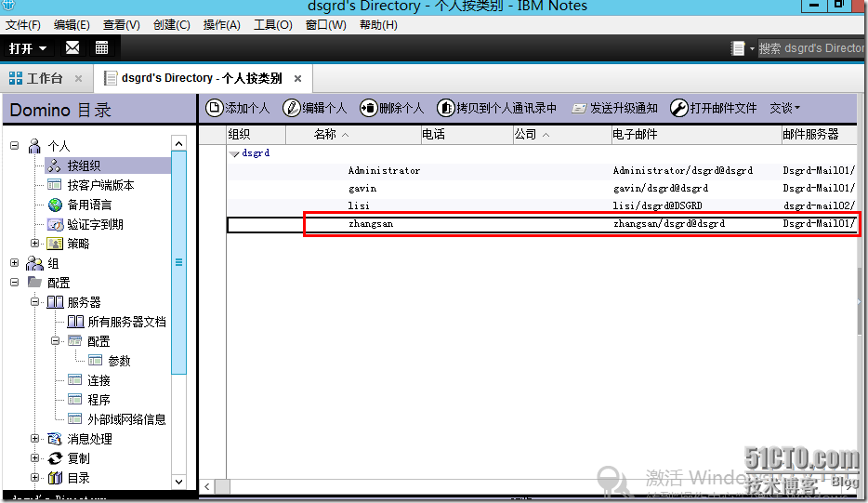Image resolution: width=868 pixels, height=503 pixels.
Task: Select the 验证字到期 icon
Action: (55, 224)
